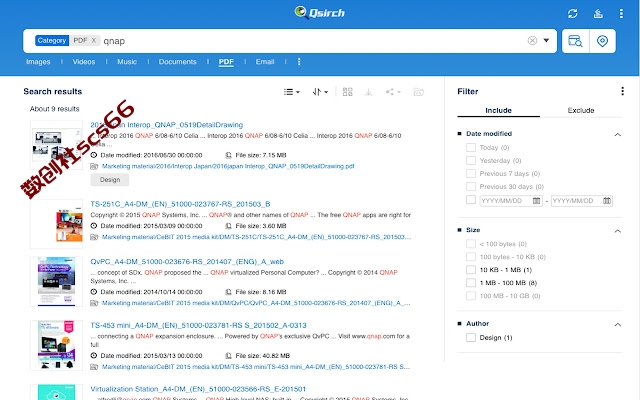Image resolution: width=640 pixels, height=400 pixels.
Task: Select the Exclude filter tab
Action: click(581, 110)
